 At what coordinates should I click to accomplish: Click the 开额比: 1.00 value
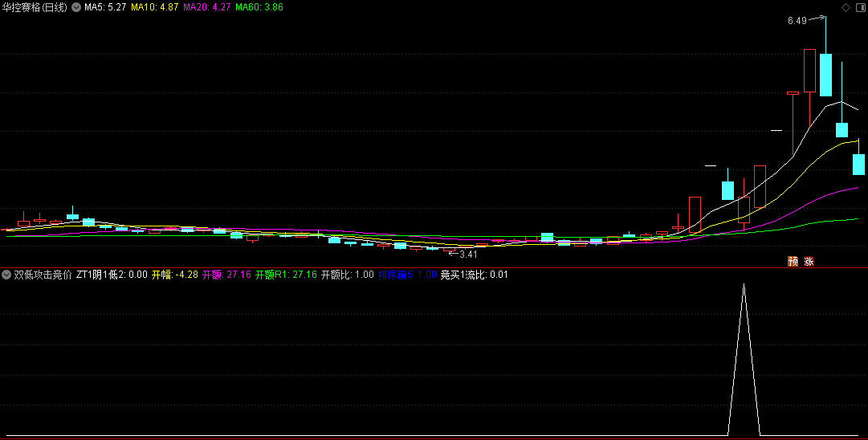pos(348,275)
